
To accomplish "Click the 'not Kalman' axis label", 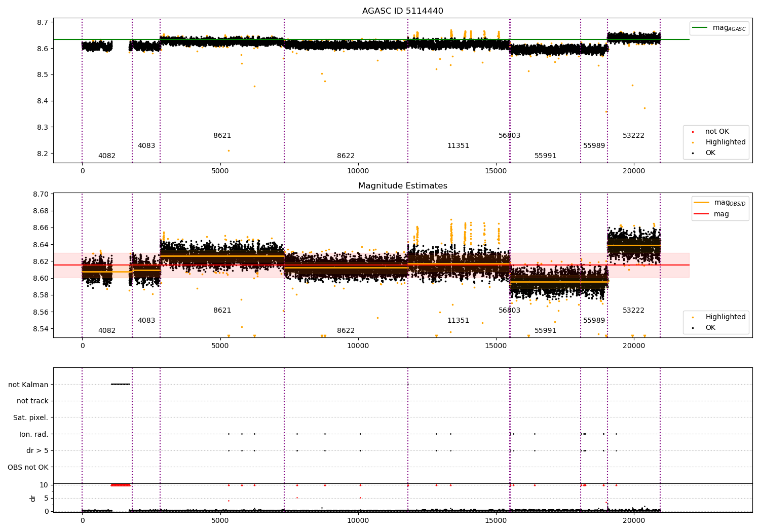I will click(x=28, y=385).
